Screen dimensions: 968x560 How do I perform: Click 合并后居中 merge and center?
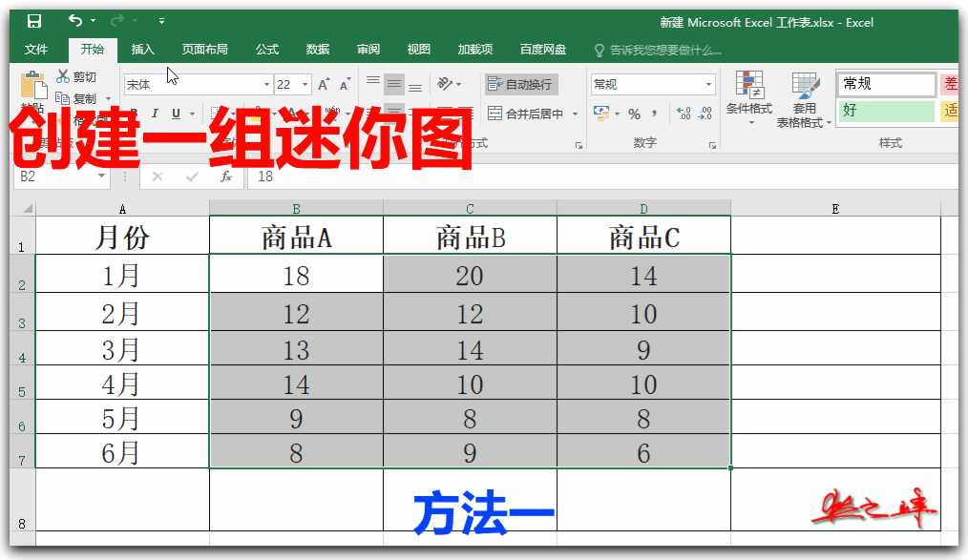[x=526, y=114]
